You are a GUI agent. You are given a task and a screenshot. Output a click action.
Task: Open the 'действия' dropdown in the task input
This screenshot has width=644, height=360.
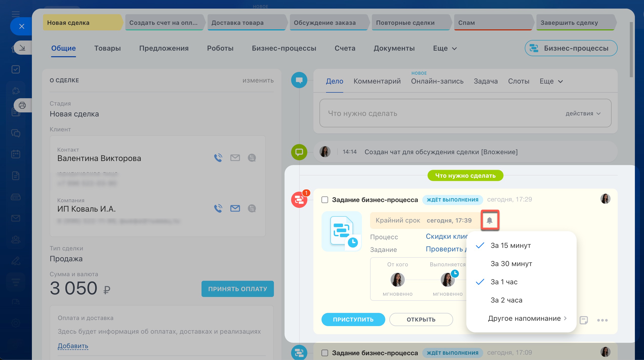pyautogui.click(x=583, y=113)
